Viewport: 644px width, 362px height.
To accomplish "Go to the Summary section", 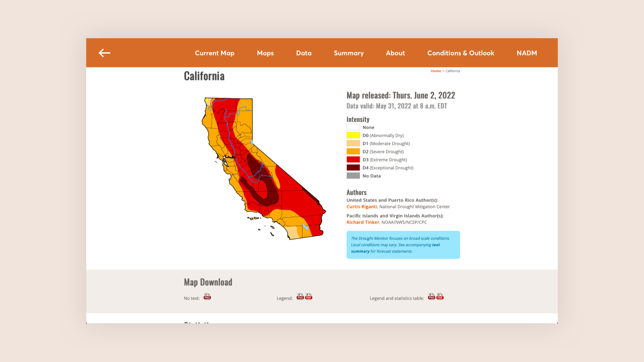I will (349, 53).
